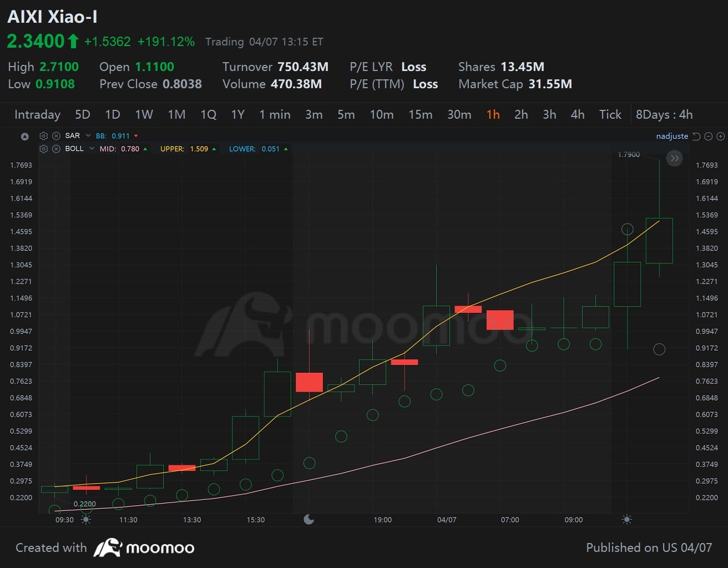Select the 3m interval tab
Viewport: 728px width, 568px height.
pyautogui.click(x=314, y=114)
